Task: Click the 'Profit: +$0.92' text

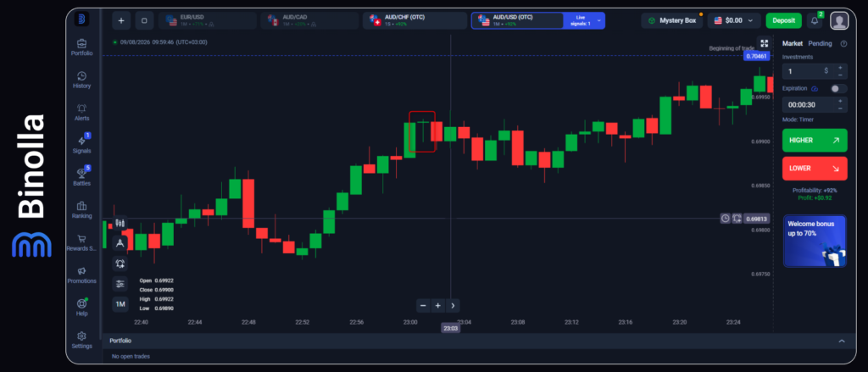Action: point(815,197)
